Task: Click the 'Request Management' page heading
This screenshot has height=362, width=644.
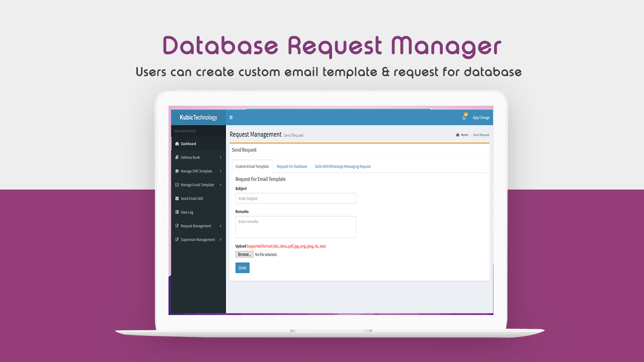Action: pyautogui.click(x=256, y=134)
